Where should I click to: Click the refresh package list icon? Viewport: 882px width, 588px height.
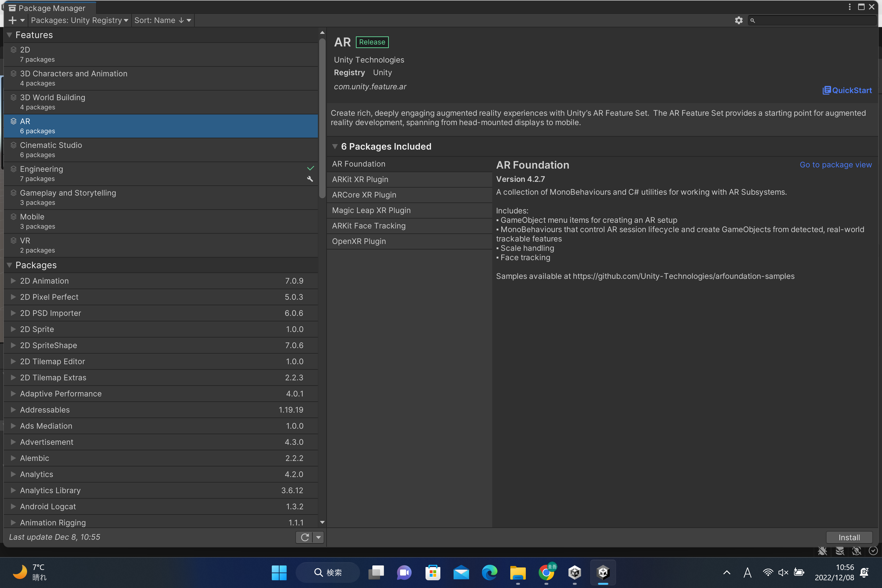pyautogui.click(x=305, y=537)
